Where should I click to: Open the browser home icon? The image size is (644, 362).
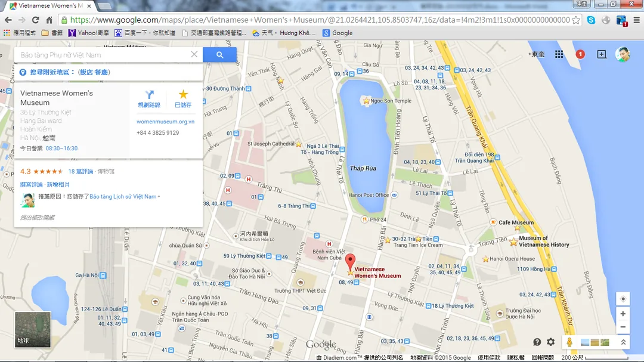(49, 20)
